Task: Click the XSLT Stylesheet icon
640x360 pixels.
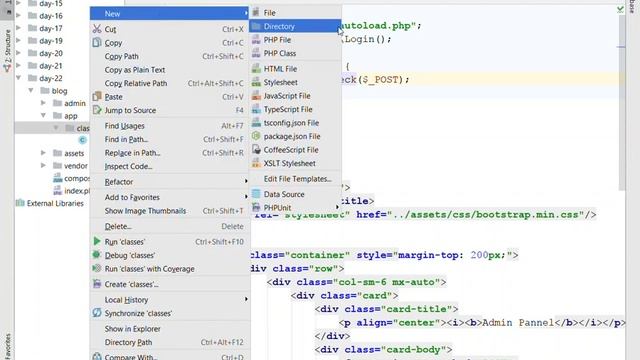Action: (x=256, y=163)
